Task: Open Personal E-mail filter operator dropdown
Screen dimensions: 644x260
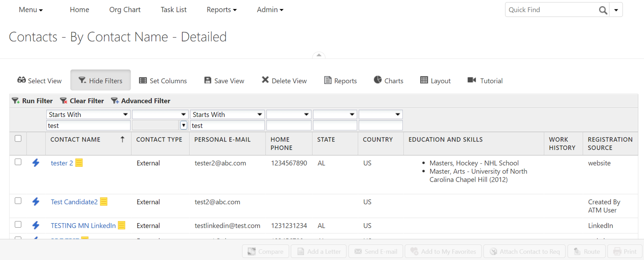Action: click(227, 114)
